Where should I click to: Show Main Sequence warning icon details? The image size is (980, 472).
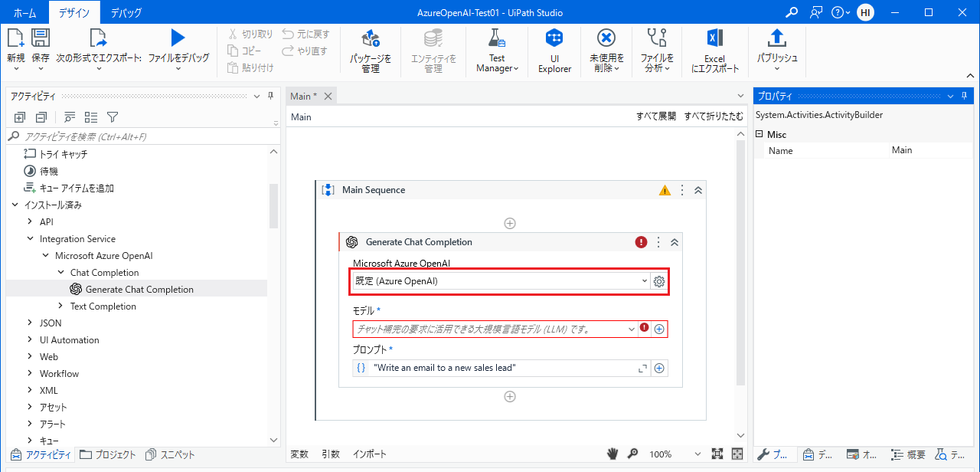click(x=665, y=190)
